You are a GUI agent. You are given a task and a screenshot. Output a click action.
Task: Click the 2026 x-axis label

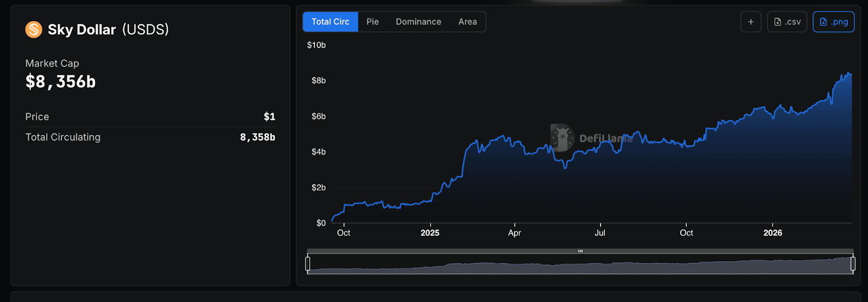coord(773,233)
